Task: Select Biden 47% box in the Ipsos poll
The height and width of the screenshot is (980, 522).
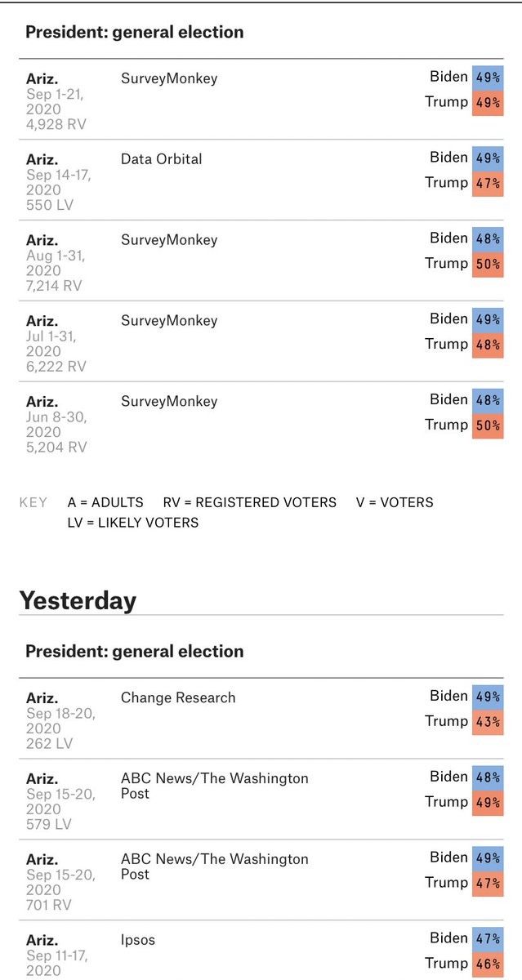Action: pyautogui.click(x=488, y=938)
